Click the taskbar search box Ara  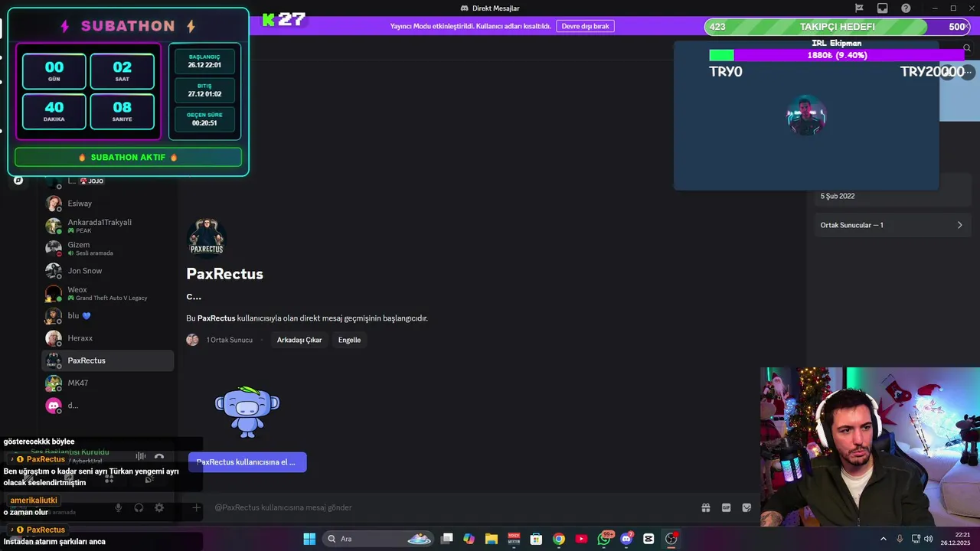tap(377, 539)
